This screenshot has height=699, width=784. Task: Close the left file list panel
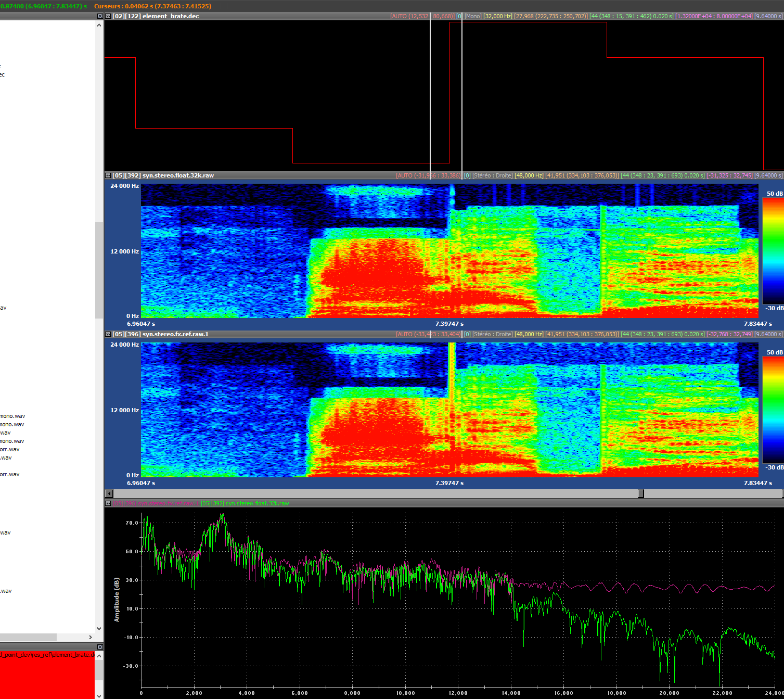[x=100, y=16]
